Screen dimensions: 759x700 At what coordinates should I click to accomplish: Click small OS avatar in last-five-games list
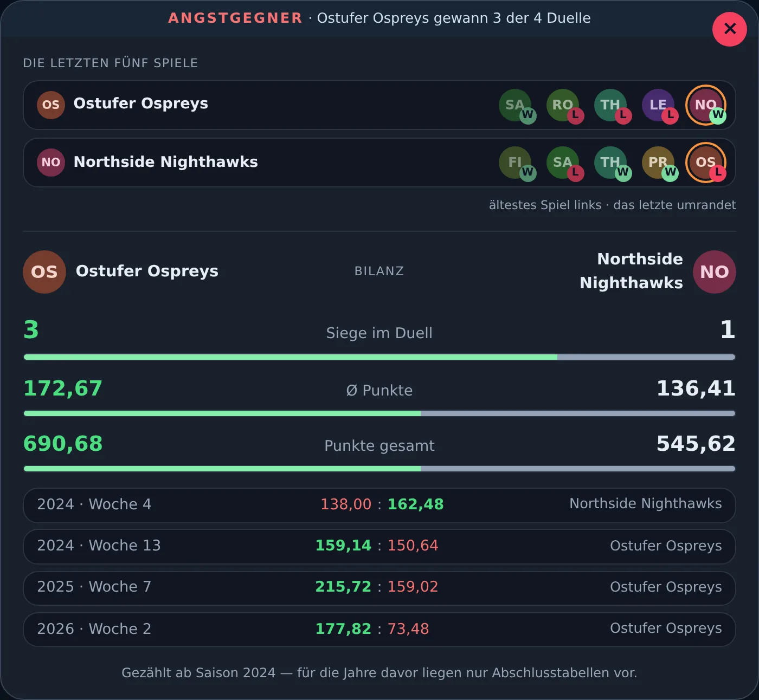click(x=51, y=105)
